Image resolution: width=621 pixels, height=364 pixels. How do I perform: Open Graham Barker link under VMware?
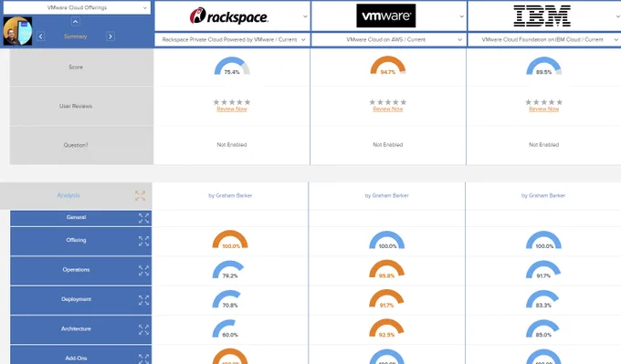pyautogui.click(x=386, y=195)
